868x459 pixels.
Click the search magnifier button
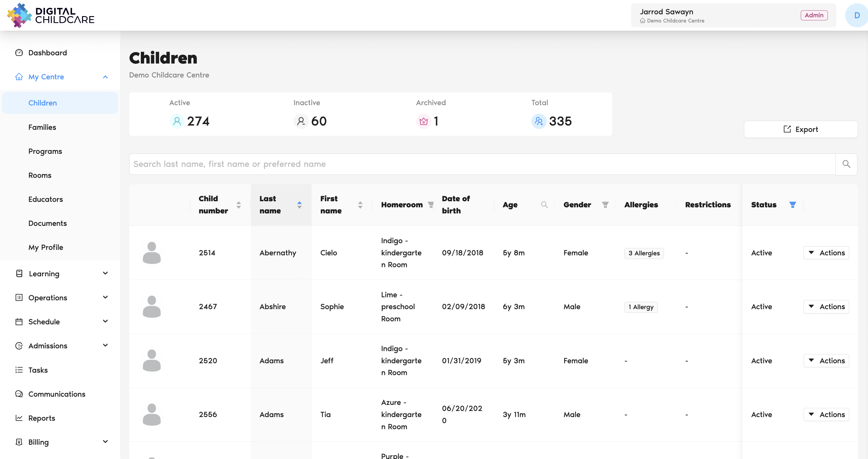click(846, 164)
